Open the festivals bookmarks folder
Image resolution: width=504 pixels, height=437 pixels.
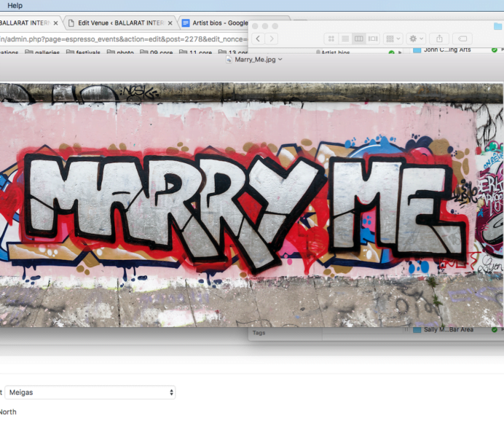coord(85,52)
